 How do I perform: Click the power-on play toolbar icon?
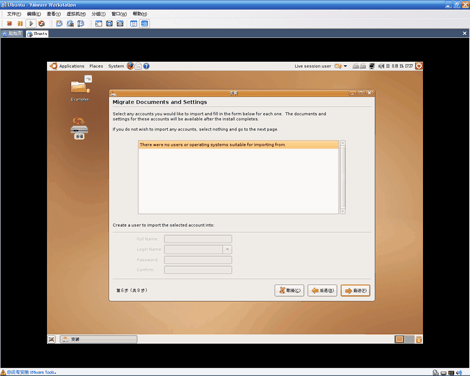coord(31,24)
